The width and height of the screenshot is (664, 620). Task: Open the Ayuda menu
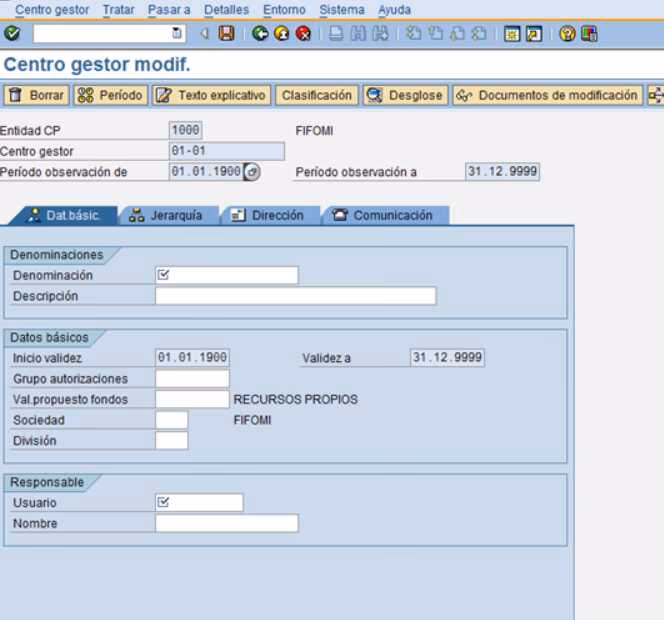(394, 10)
